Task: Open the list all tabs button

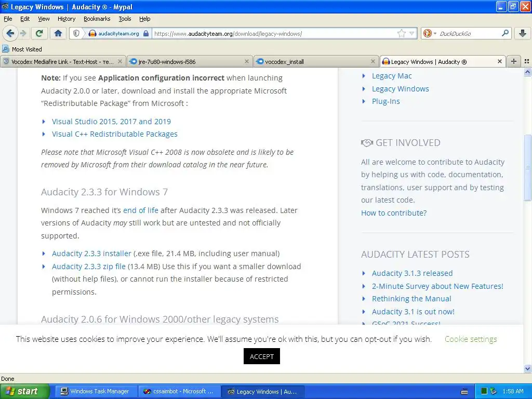Action: 527,61
